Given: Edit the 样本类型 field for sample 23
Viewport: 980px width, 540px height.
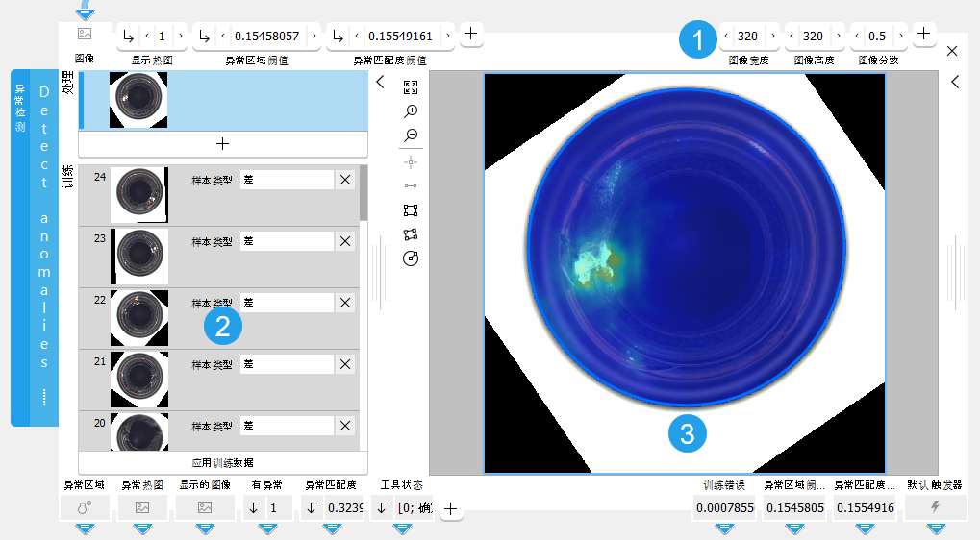Looking at the screenshot, I should pyautogui.click(x=286, y=241).
